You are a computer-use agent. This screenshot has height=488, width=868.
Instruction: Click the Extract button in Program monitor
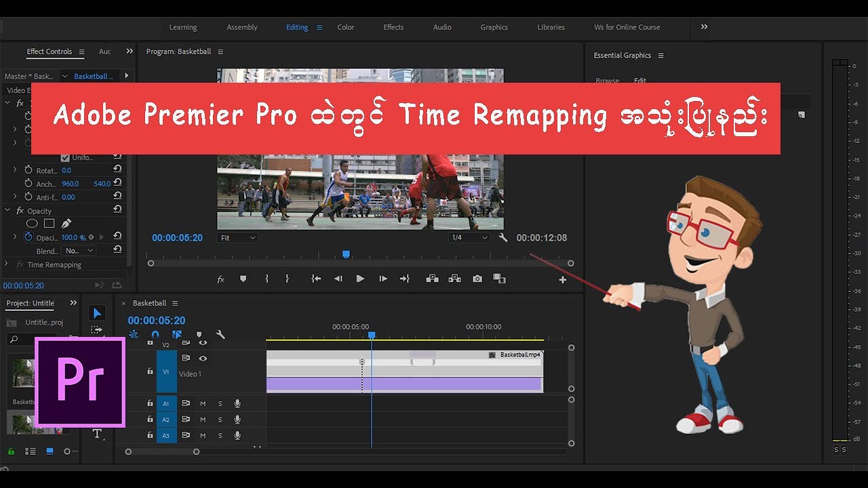coord(454,279)
